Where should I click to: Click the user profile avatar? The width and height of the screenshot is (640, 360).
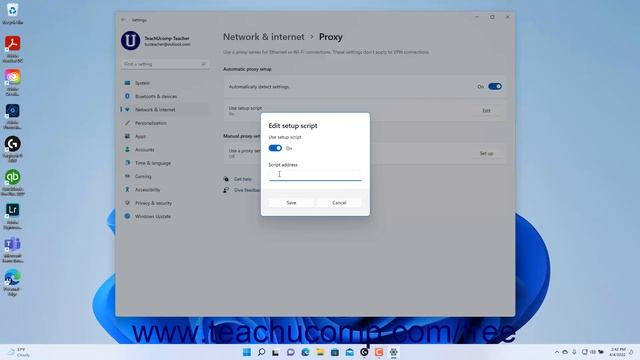coord(130,41)
